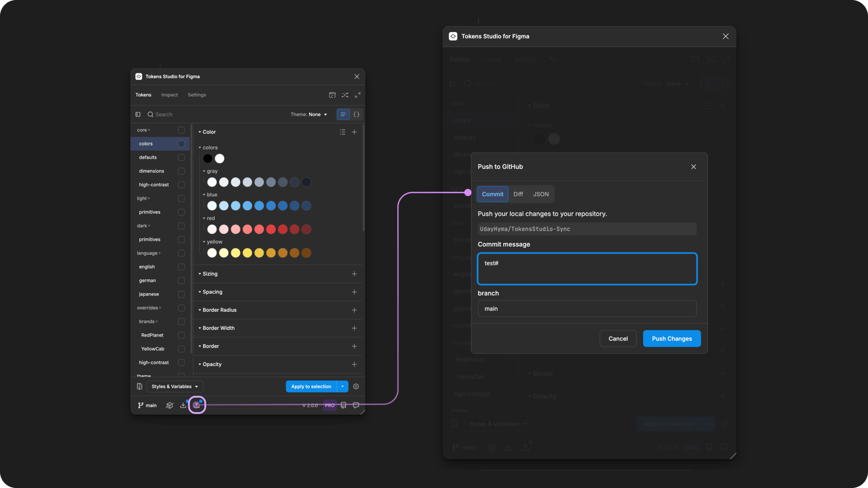The height and width of the screenshot is (488, 868).
Task: Check the dimensions token set
Action: [x=181, y=171]
